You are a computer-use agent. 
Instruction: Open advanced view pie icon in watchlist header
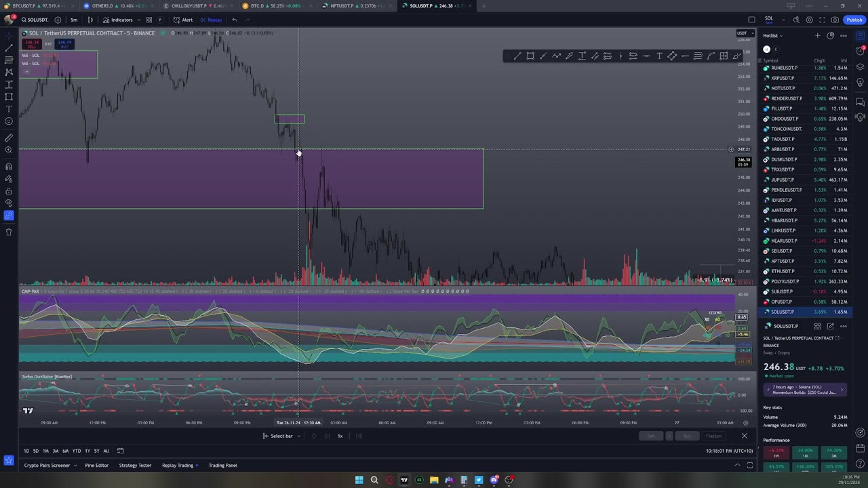coord(831,35)
